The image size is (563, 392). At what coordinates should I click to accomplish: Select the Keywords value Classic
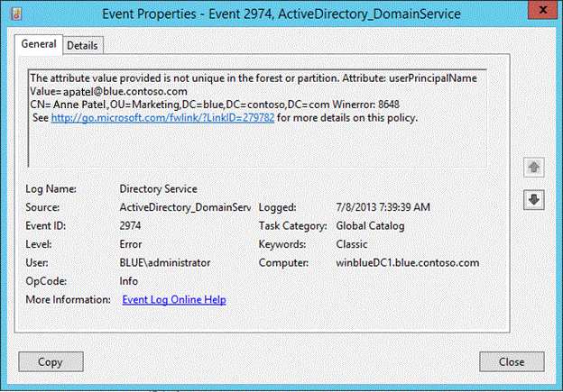352,244
